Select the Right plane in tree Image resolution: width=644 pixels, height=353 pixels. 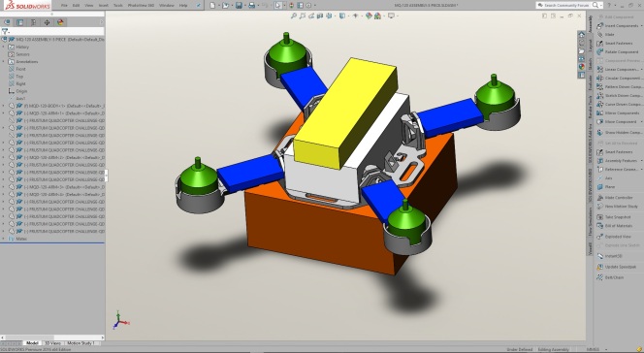pyautogui.click(x=20, y=83)
